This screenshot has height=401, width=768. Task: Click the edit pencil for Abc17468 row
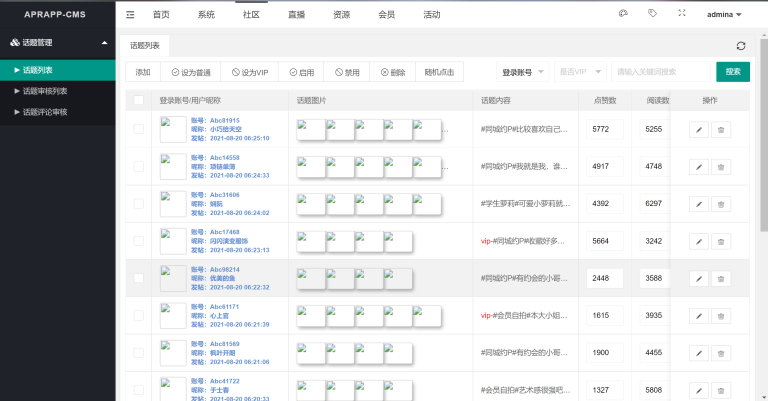tap(699, 241)
